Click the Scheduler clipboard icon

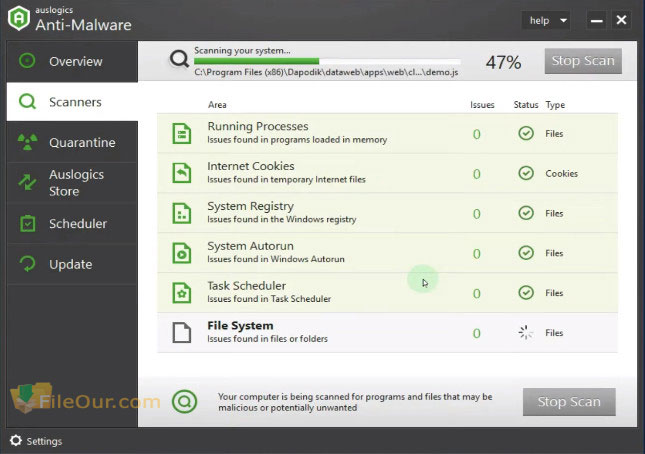28,223
